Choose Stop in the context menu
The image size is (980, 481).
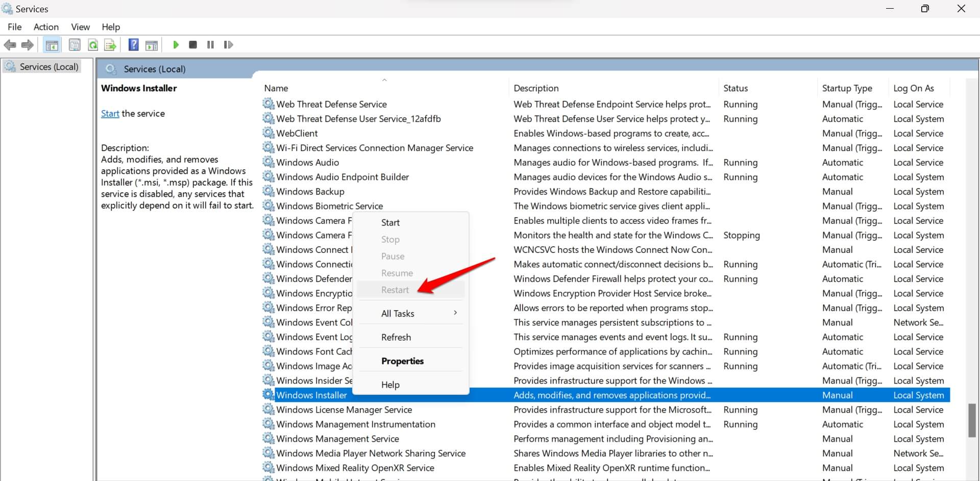point(411,239)
